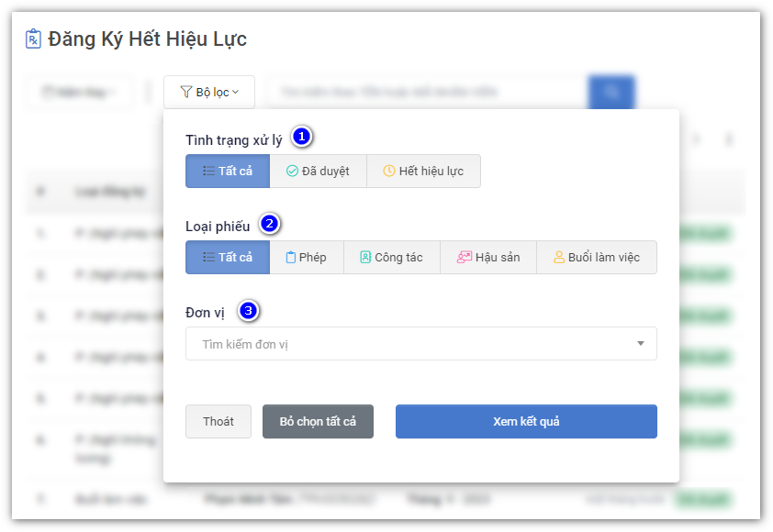Click Bỏ chọn tất cả button
The height and width of the screenshot is (532, 773).
318,422
